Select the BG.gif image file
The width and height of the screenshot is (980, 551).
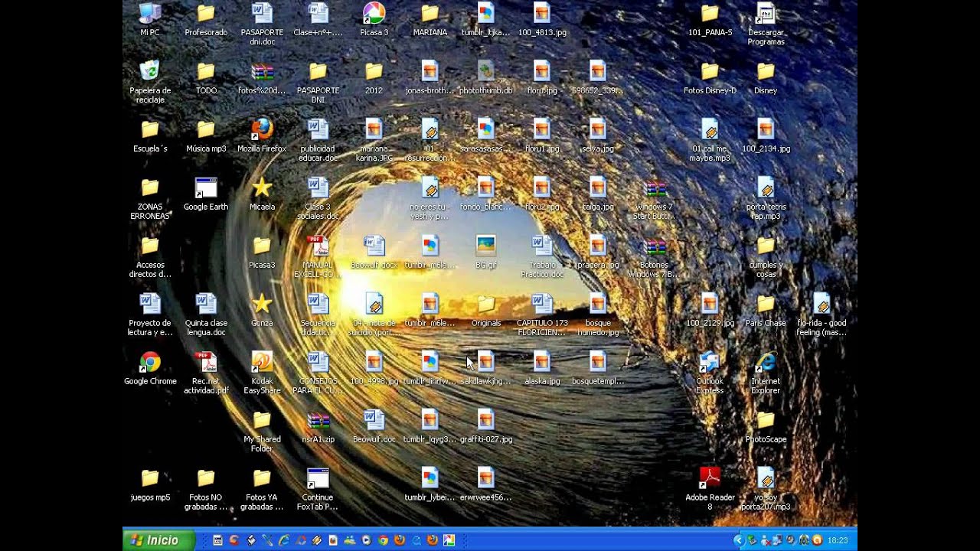[485, 246]
